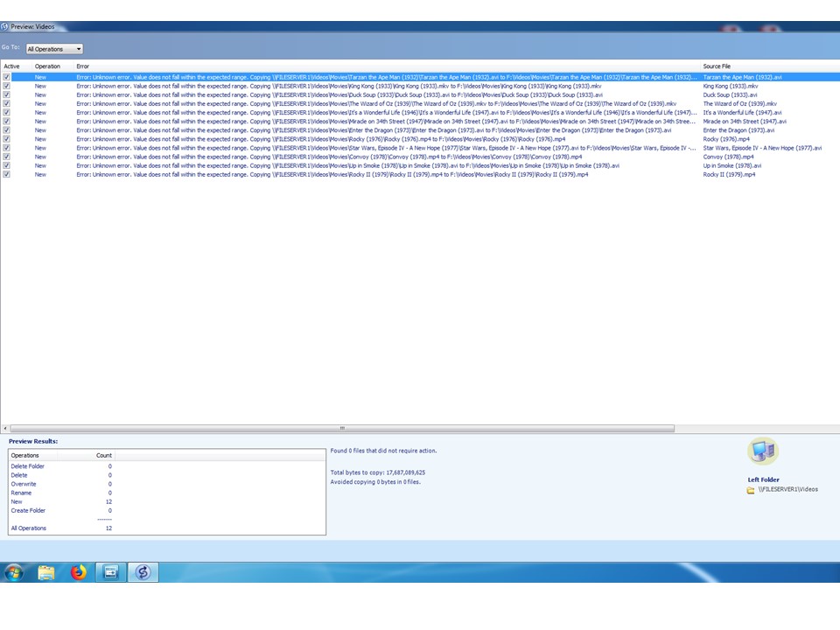The height and width of the screenshot is (630, 840).
Task: Sort the list by the Operation column header
Action: pyautogui.click(x=47, y=66)
